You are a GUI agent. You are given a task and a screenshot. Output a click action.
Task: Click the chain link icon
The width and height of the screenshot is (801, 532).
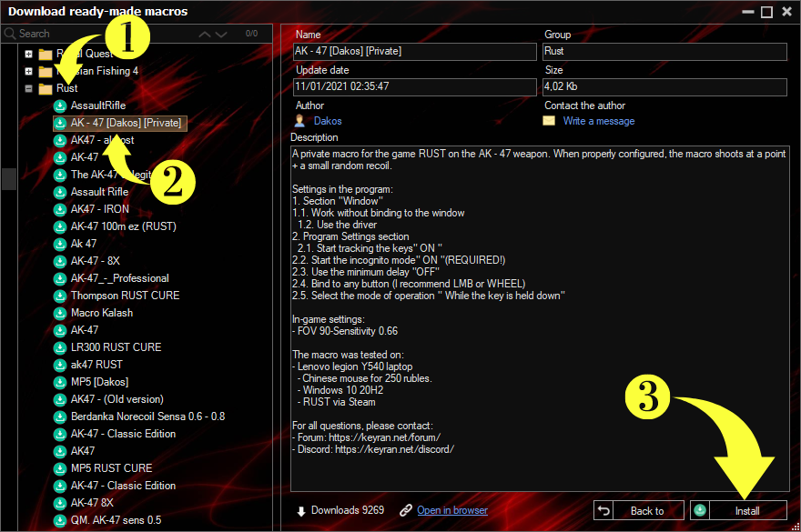click(406, 510)
